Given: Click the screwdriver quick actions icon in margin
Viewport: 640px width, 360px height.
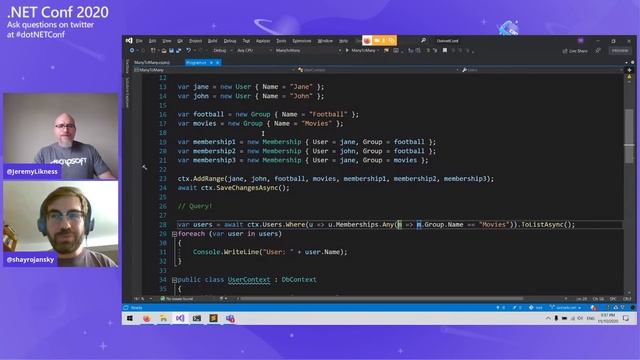Looking at the screenshot, I should (x=144, y=167).
